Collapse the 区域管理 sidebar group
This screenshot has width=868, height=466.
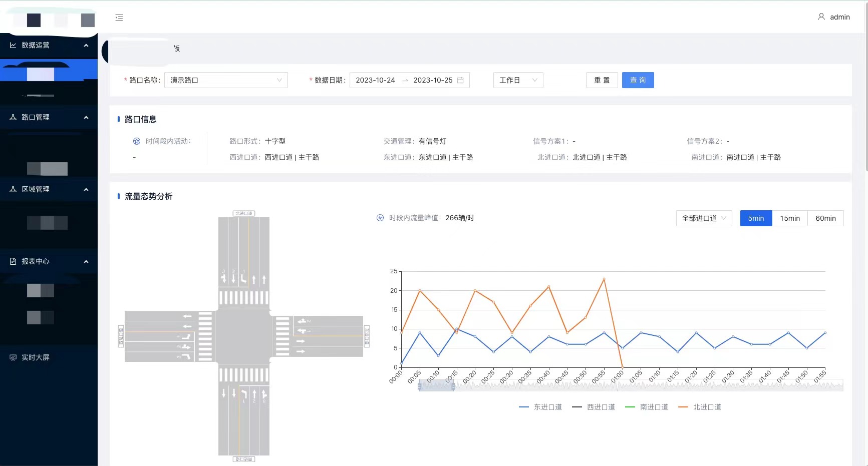[x=86, y=189]
